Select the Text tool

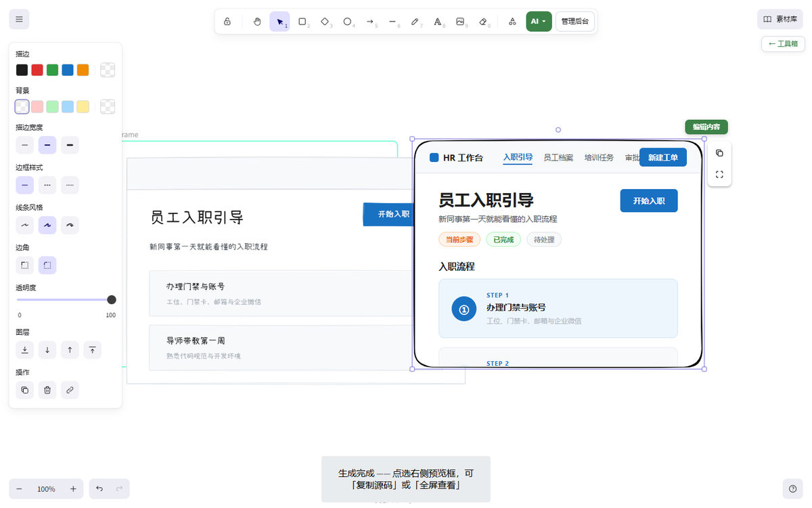(x=438, y=22)
